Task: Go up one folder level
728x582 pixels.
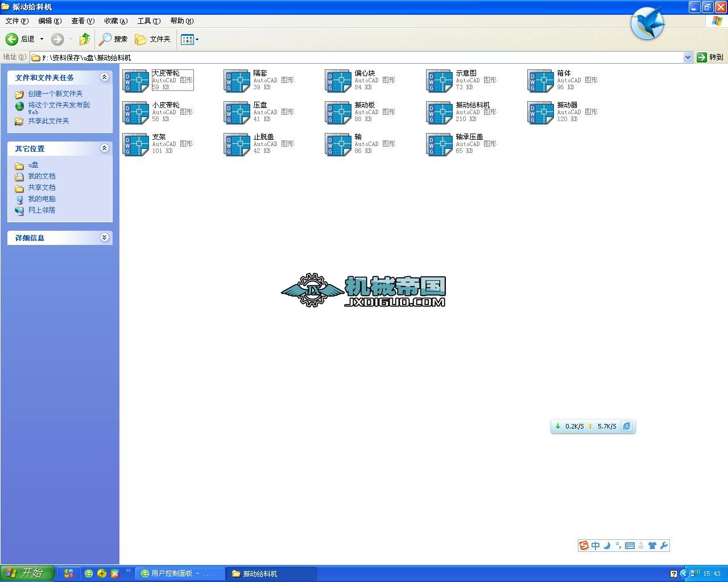Action: point(84,39)
